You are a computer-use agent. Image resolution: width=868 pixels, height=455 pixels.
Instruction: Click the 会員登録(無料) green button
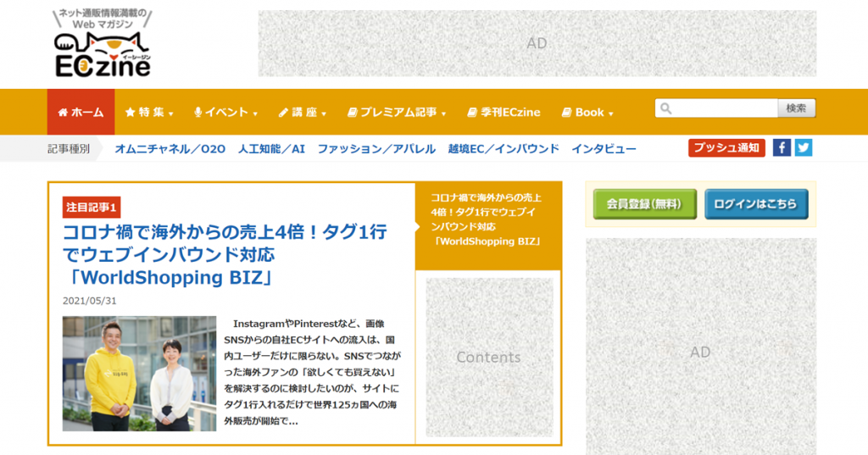645,203
